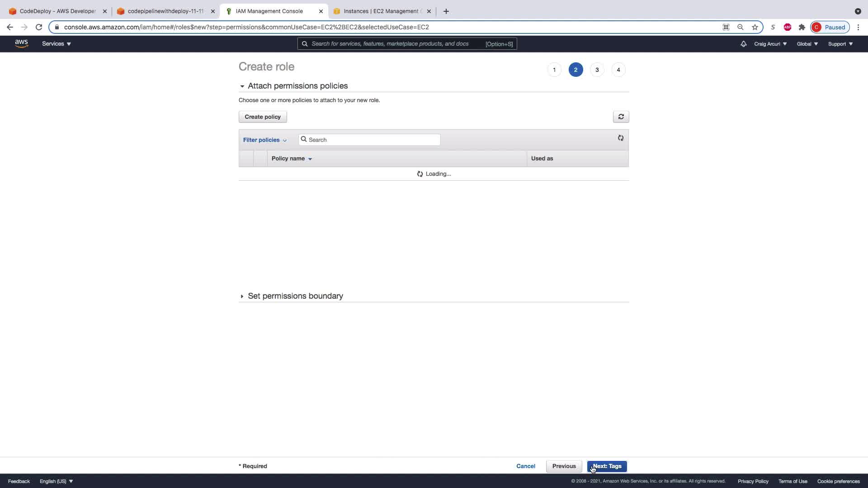This screenshot has height=488, width=868.
Task: Reload the browser page
Action: point(39,27)
